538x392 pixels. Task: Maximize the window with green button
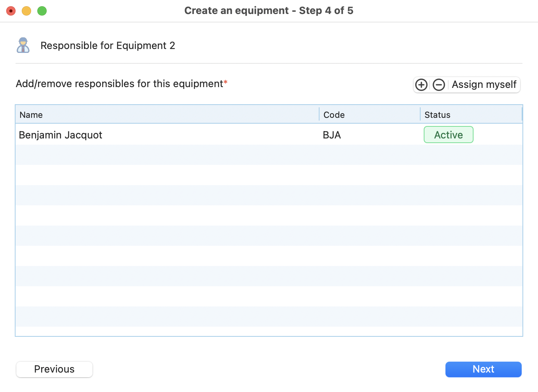[42, 11]
